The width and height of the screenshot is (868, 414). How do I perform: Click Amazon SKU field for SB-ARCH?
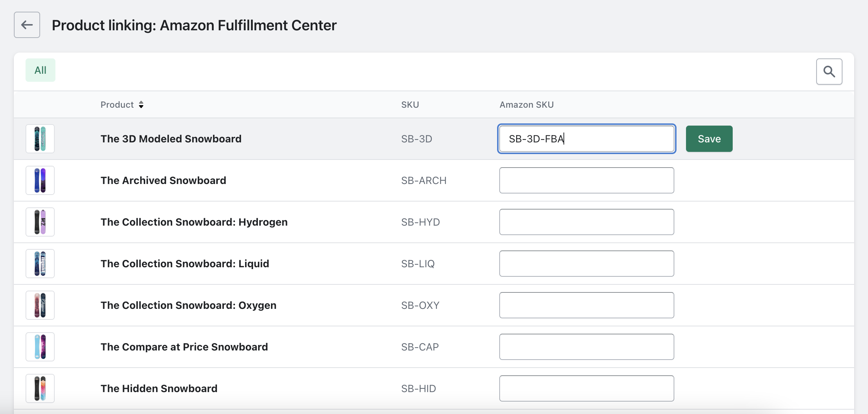pyautogui.click(x=586, y=180)
